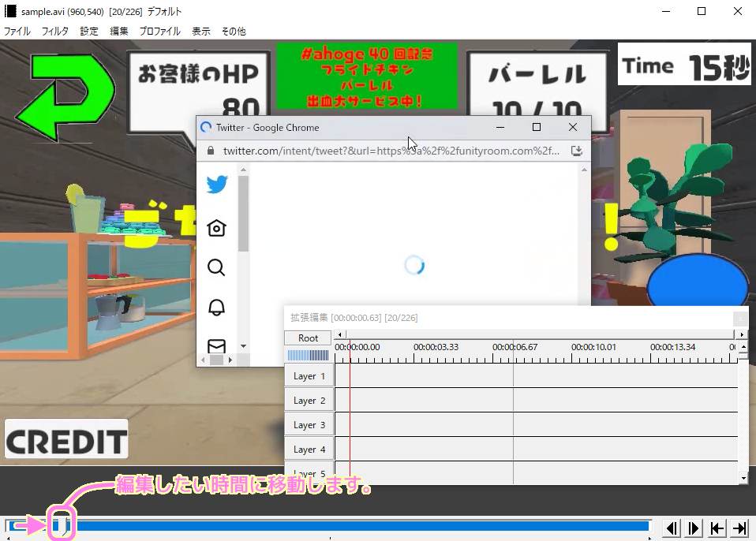This screenshot has height=541, width=756.
Task: Open the Root scene selector
Action: click(x=308, y=338)
